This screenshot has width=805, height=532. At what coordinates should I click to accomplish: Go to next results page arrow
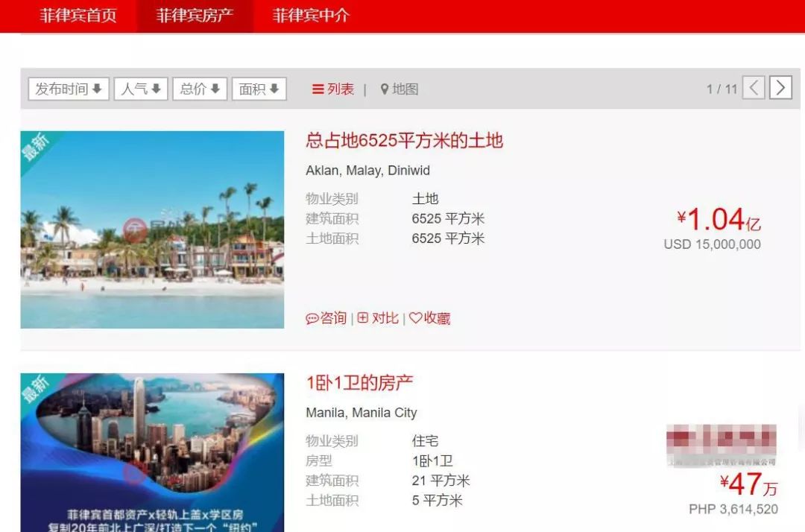click(780, 88)
